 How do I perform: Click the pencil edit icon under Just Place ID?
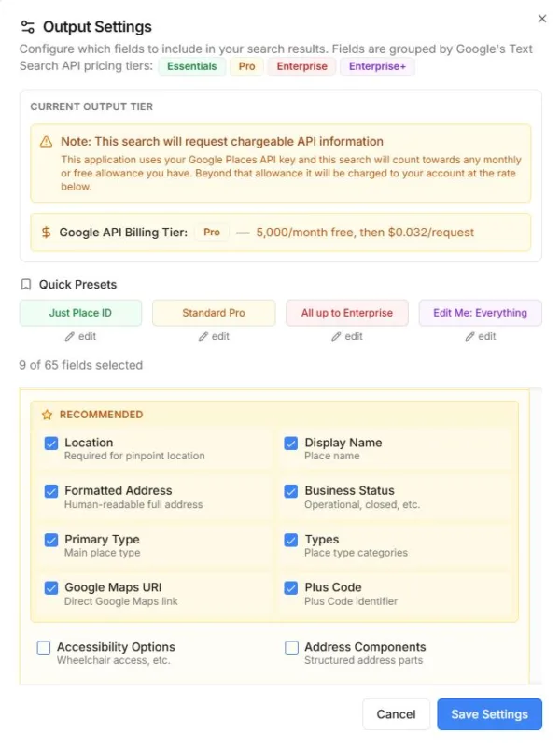[x=70, y=336]
